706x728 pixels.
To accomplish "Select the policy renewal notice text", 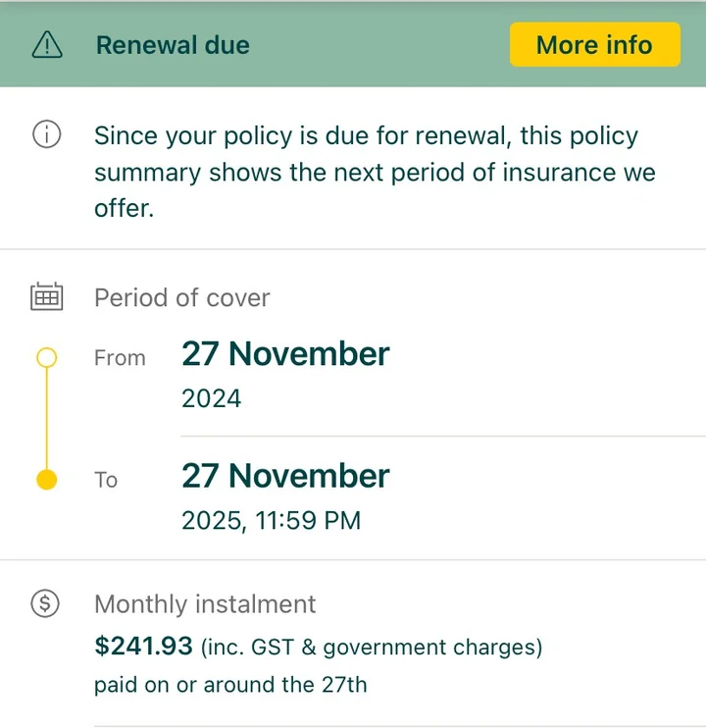I will (x=375, y=172).
